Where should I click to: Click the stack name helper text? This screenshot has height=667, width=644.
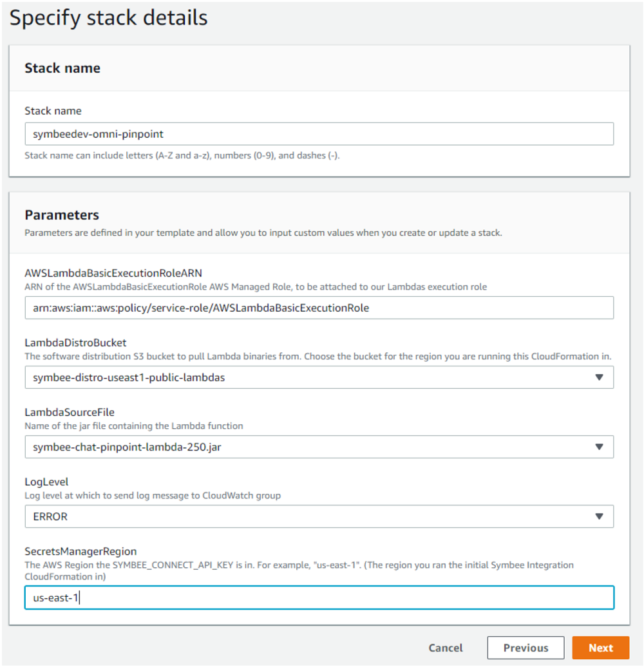[x=182, y=156]
